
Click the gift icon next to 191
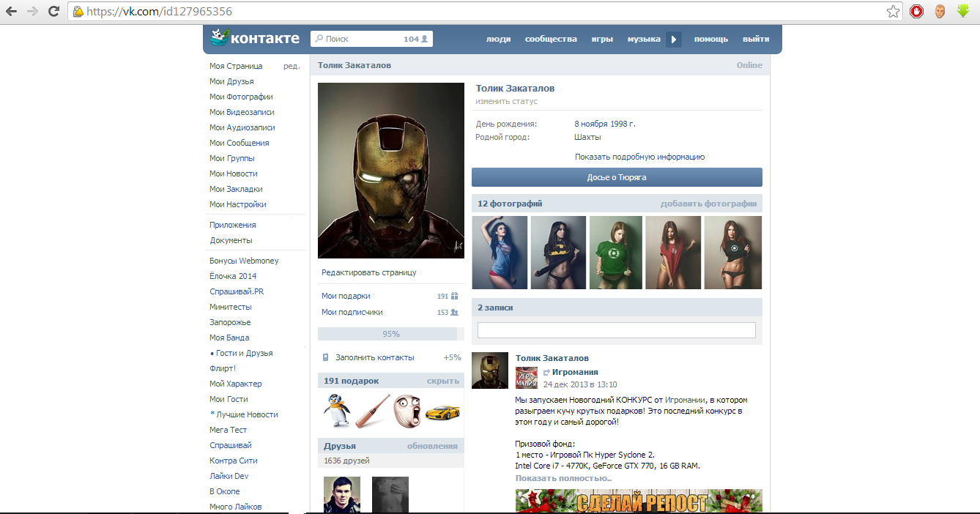(x=455, y=296)
